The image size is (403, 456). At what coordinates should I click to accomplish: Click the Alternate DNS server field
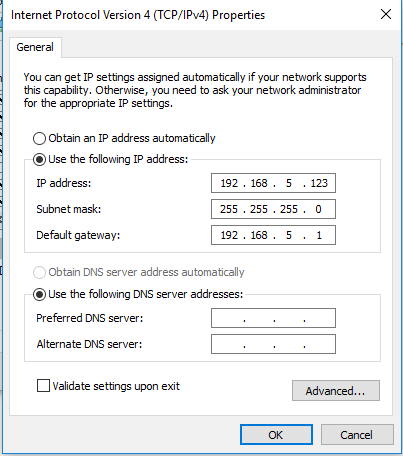click(x=273, y=344)
